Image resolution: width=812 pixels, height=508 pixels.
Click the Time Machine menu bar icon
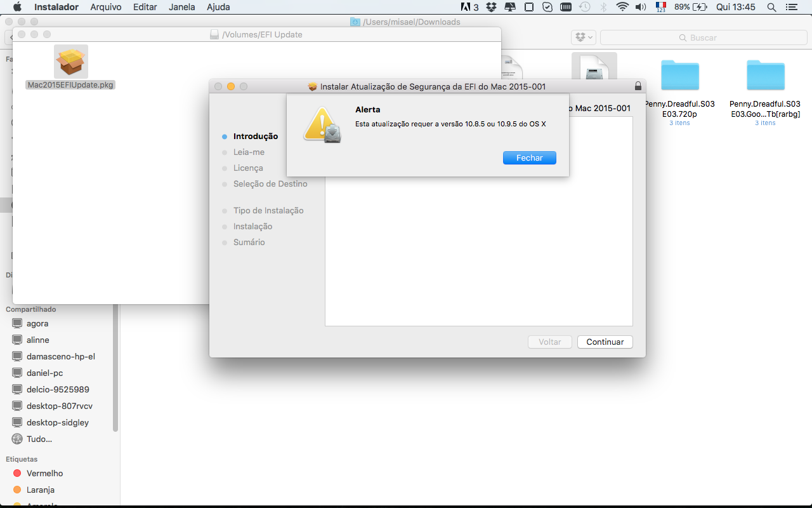[585, 7]
